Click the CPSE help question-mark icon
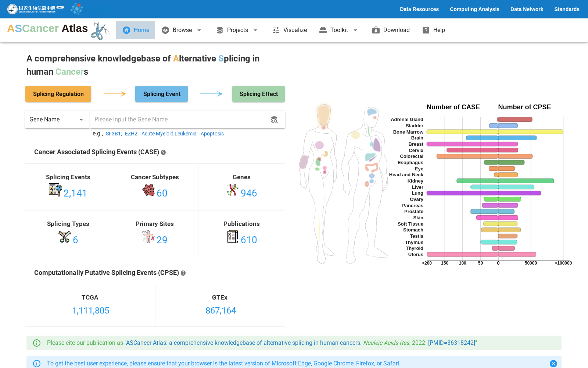This screenshot has height=368, width=588. 183,273
